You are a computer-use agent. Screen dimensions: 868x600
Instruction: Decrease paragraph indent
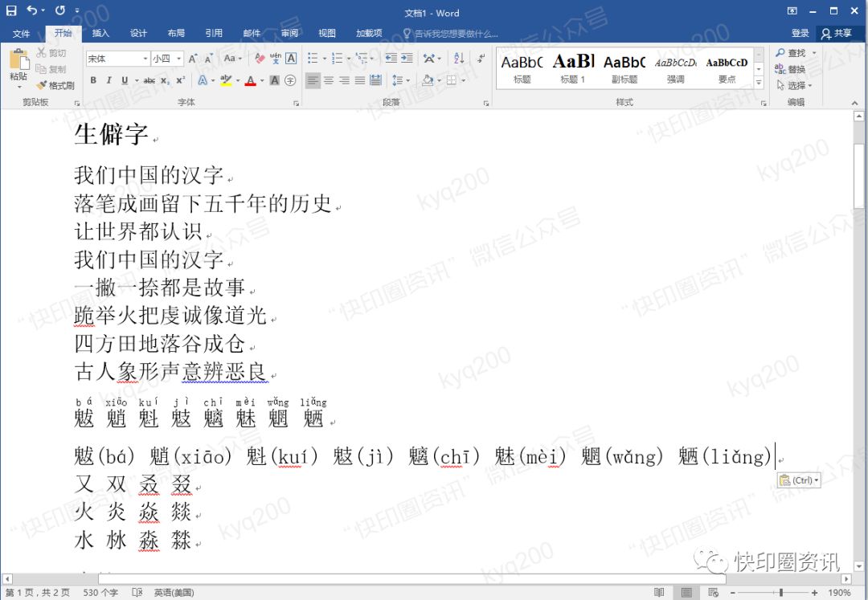(x=391, y=58)
